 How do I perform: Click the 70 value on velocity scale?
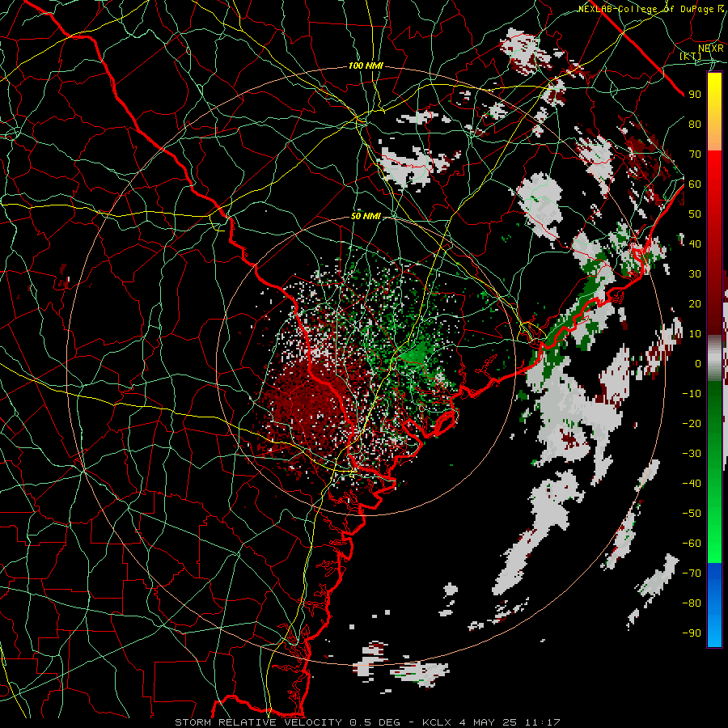point(695,154)
